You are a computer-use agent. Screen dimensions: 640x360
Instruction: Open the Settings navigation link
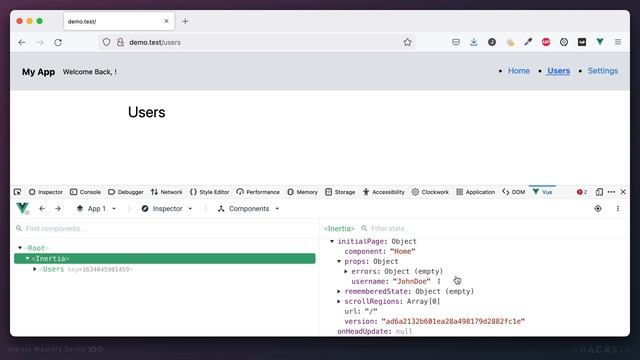coord(602,71)
